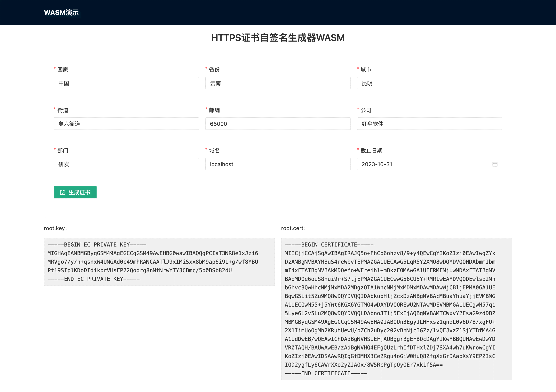This screenshot has height=392, width=556.
Task: Click the key line starting MRVgo7/y/n+qsnxW4
Action: [x=153, y=262]
